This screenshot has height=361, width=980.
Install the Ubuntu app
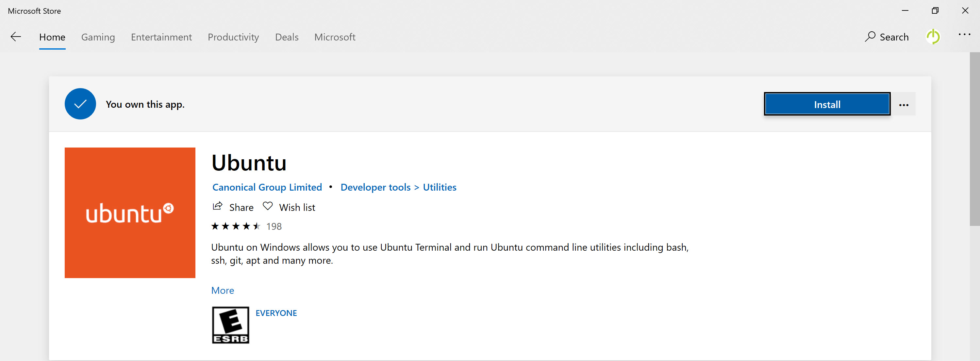827,104
